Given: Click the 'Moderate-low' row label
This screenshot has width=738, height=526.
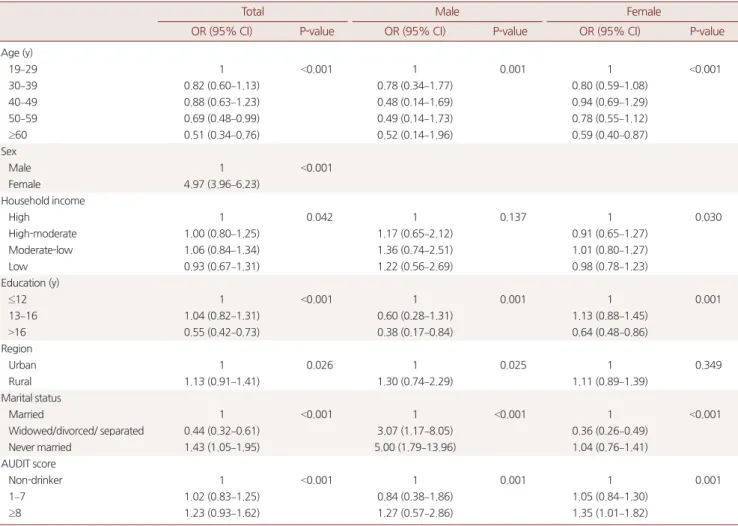Looking at the screenshot, I should pos(40,250).
